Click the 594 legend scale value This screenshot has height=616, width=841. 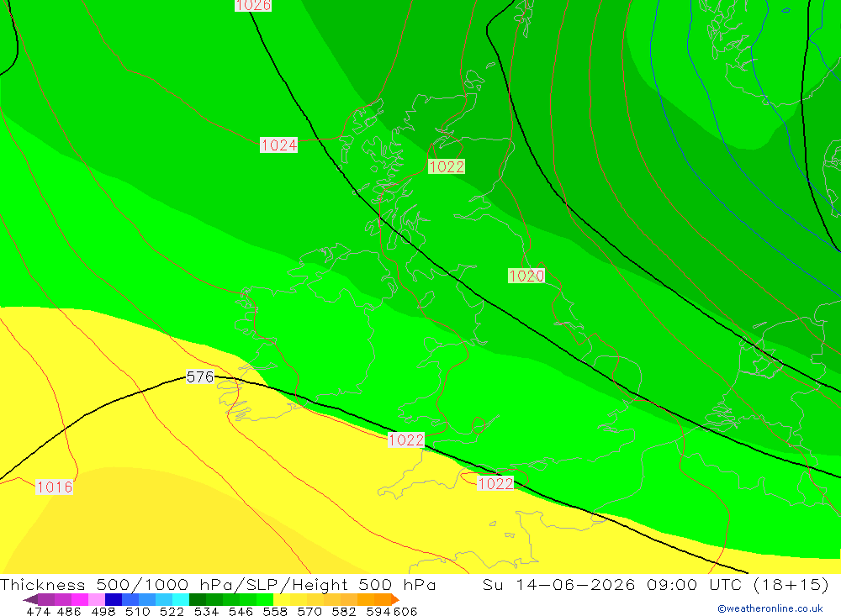tap(378, 611)
